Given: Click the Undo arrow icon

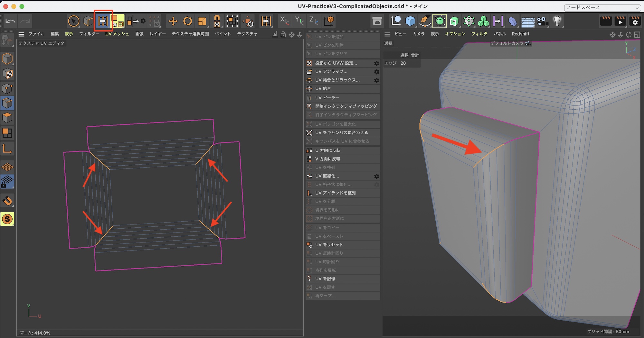Looking at the screenshot, I should point(10,21).
